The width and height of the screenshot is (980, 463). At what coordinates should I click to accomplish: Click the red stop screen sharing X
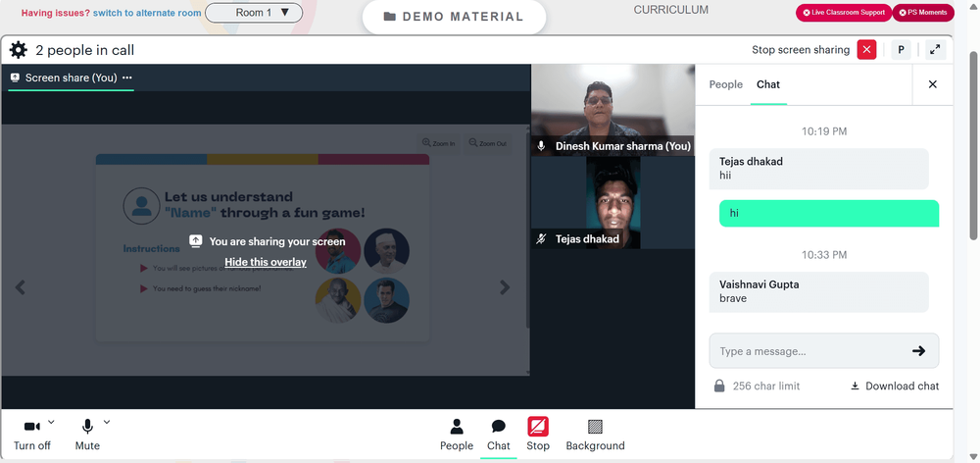866,50
